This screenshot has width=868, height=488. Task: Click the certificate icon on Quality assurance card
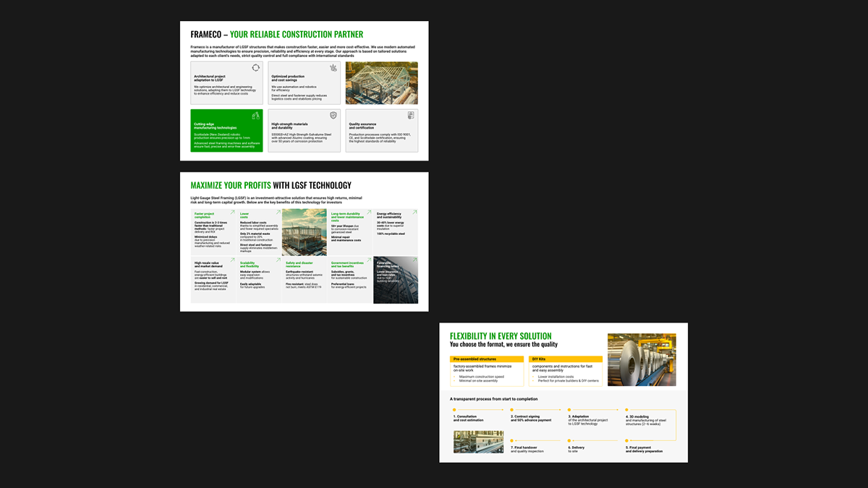410,116
